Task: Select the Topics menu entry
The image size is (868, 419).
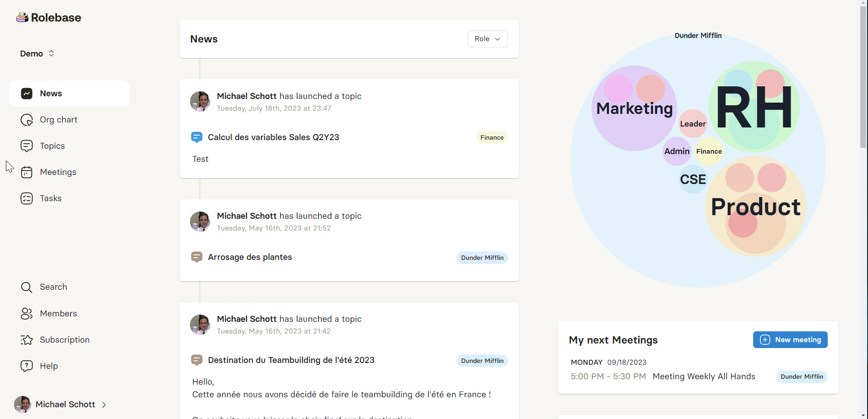Action: (x=52, y=146)
